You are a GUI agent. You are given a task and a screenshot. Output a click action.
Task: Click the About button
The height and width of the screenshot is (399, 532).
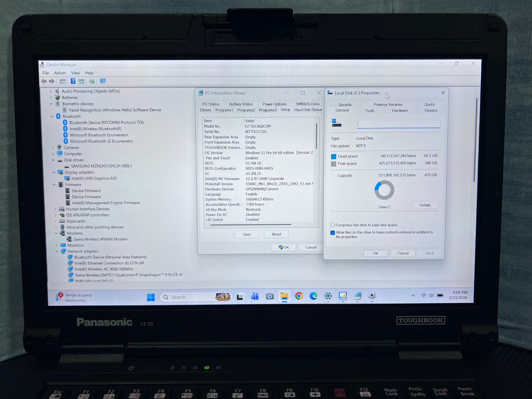coord(276,234)
